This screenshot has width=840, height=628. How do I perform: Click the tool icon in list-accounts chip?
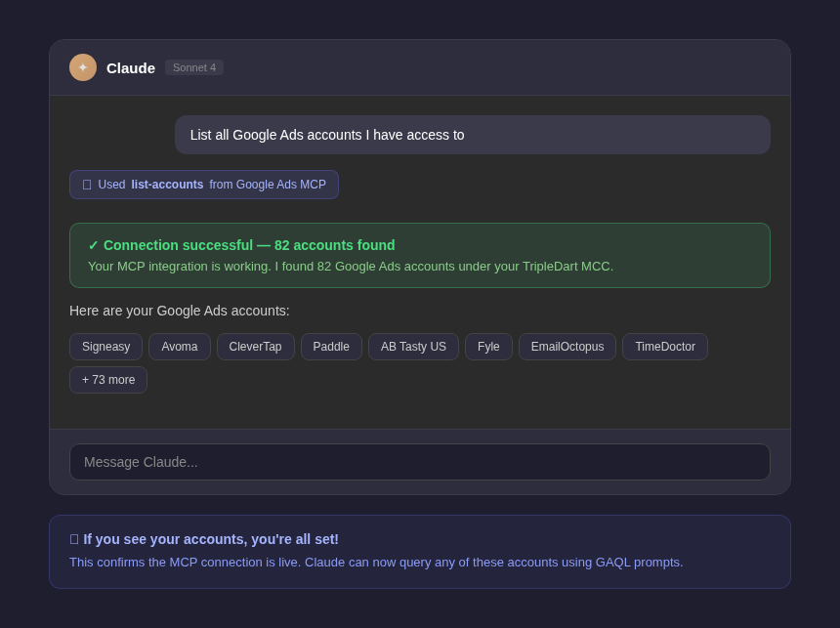pos(87,185)
